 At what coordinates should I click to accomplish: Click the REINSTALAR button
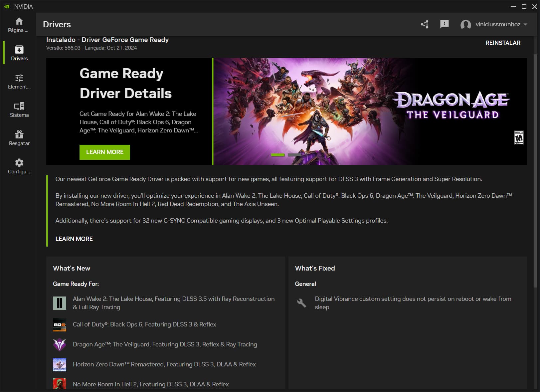coord(503,43)
